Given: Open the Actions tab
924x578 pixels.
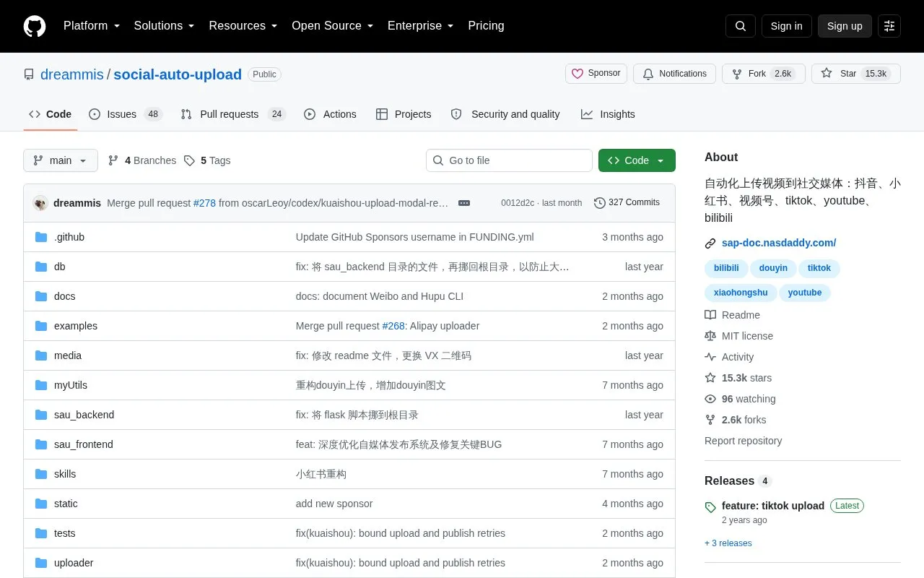Looking at the screenshot, I should 330,114.
